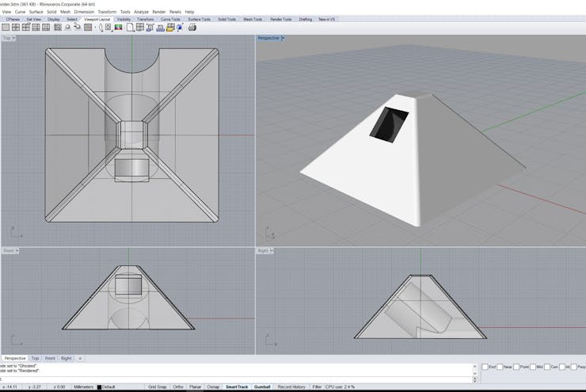
Task: Click the single viewport layout icon
Action: pos(6,27)
